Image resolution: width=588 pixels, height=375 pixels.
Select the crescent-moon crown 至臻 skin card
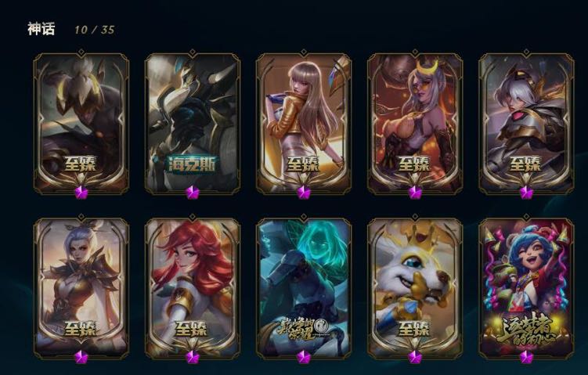(x=415, y=123)
